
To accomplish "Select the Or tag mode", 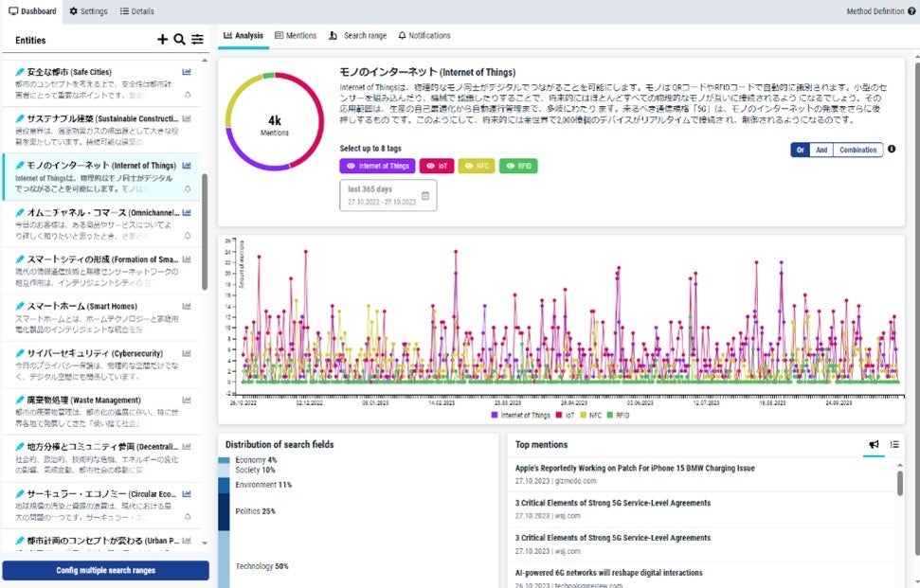I will click(800, 150).
